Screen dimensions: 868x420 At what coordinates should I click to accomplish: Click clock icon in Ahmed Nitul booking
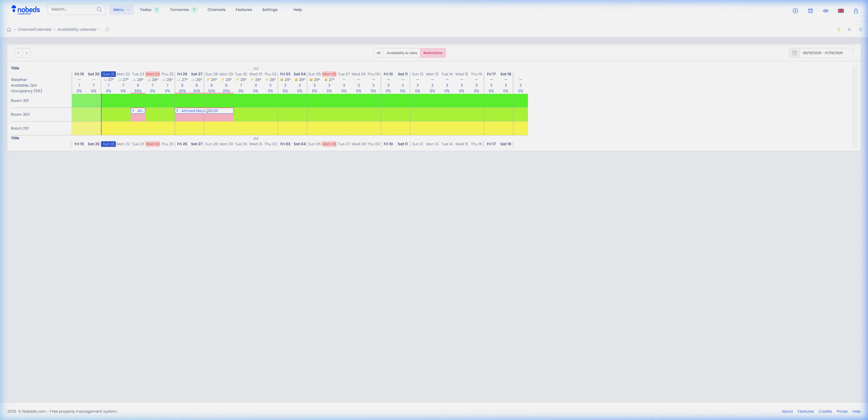point(207,111)
